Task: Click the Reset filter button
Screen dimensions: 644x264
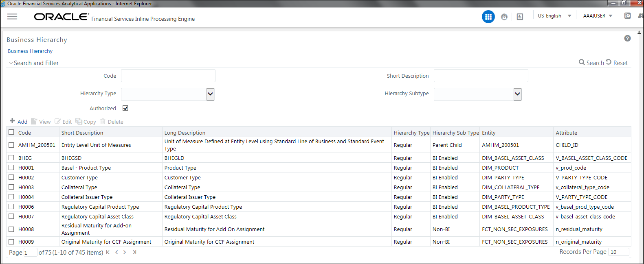Action: point(617,63)
